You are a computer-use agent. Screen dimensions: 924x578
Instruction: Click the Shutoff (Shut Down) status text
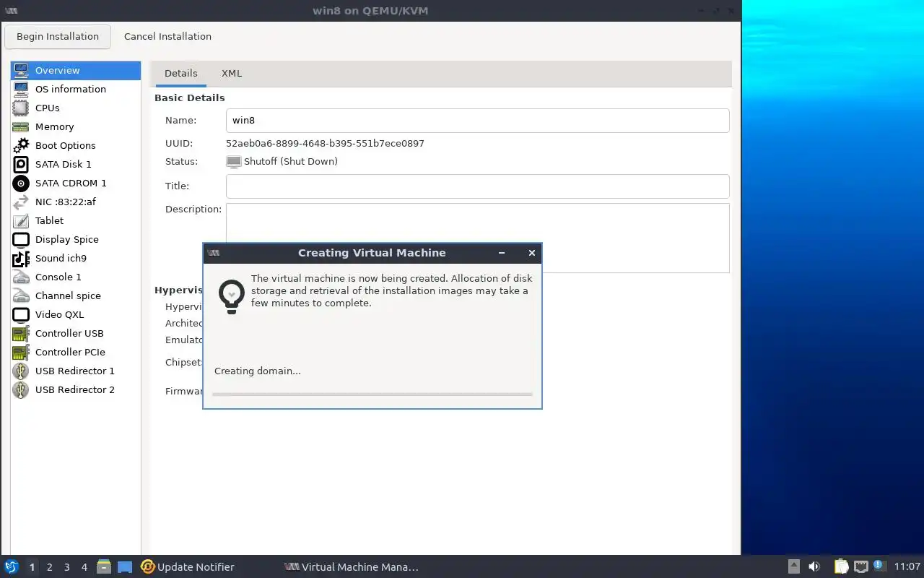click(x=290, y=161)
